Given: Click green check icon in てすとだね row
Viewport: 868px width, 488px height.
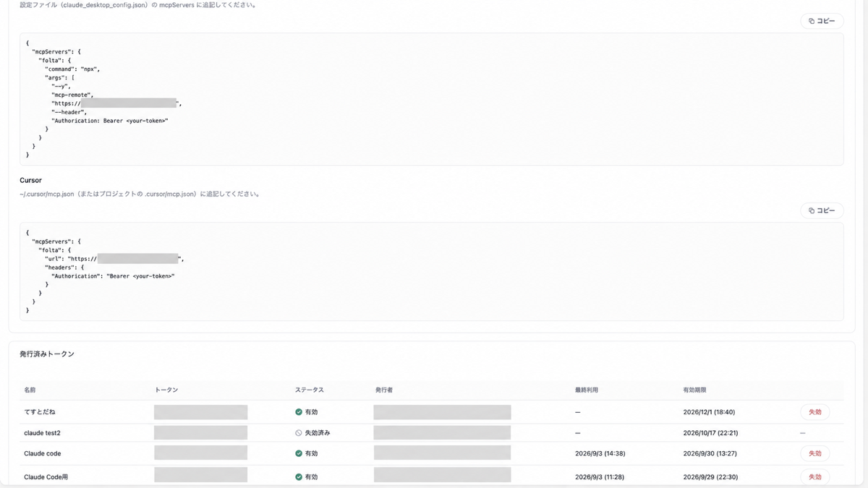Looking at the screenshot, I should (x=299, y=412).
